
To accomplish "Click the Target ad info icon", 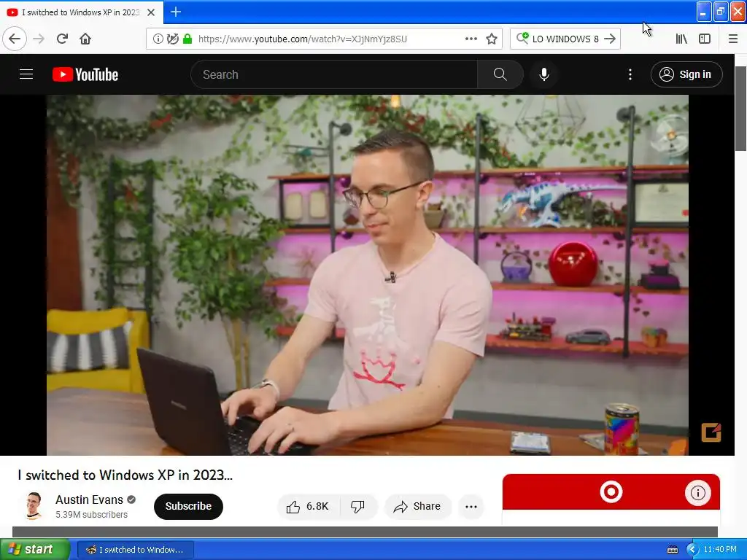I will pyautogui.click(x=698, y=492).
